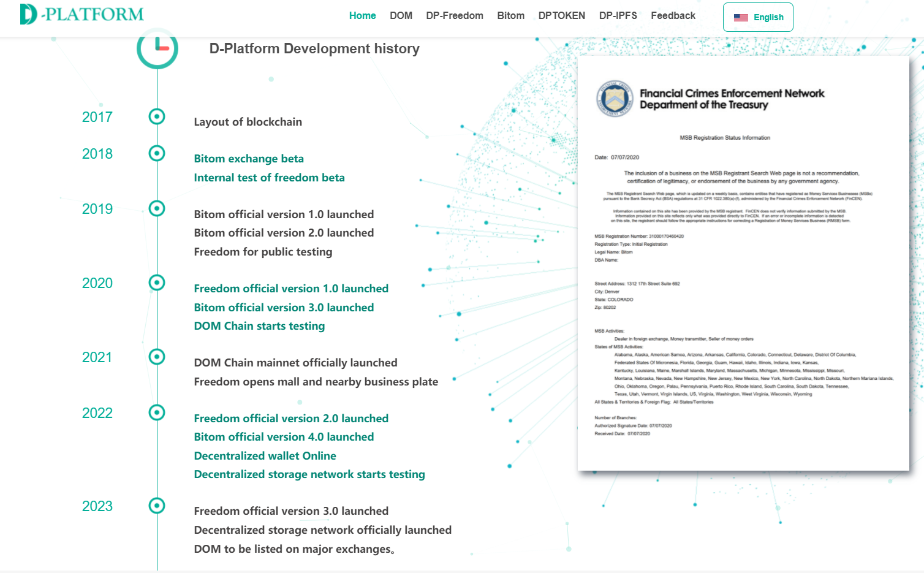Click 'Internal test of freedom beta'
This screenshot has width=924, height=573.
269,178
